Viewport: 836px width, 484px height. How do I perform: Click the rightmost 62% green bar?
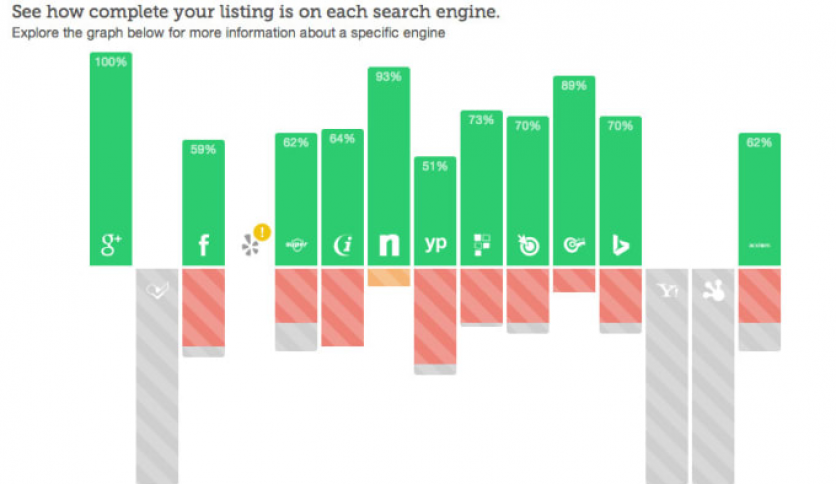[759, 199]
